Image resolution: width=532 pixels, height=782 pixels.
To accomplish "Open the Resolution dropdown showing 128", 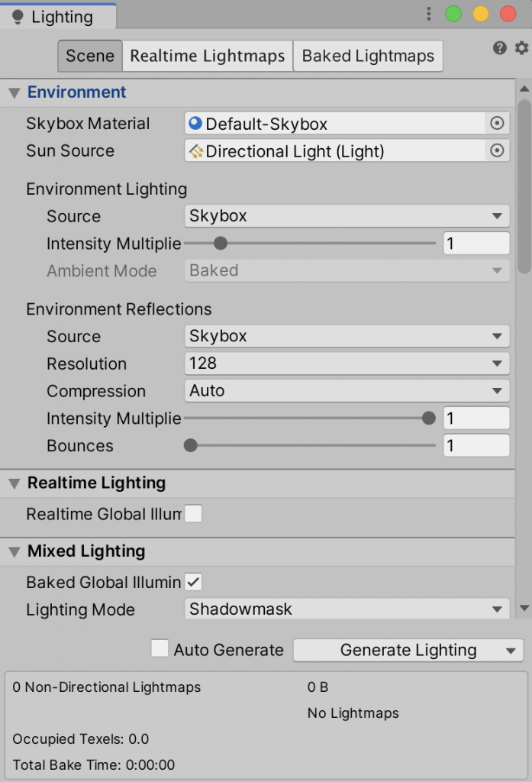I will point(347,364).
